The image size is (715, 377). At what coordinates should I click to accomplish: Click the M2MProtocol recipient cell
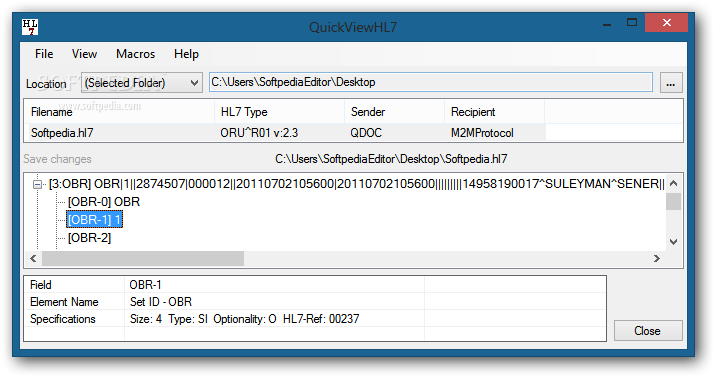tap(482, 133)
